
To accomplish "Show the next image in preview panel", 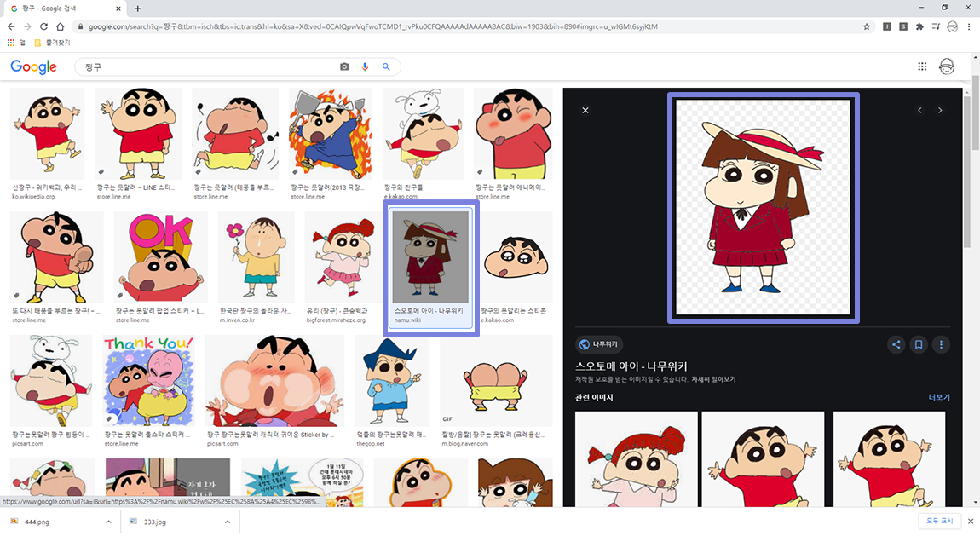I will 940,111.
